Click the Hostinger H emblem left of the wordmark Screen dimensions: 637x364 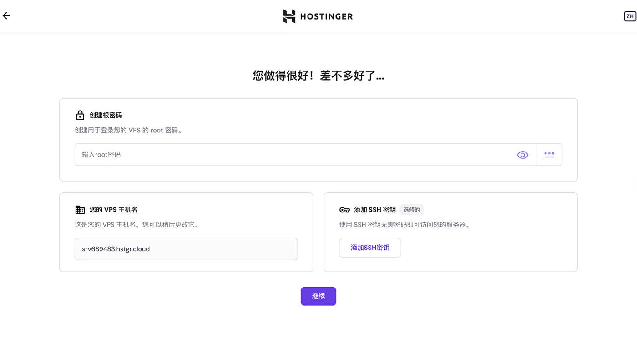coord(289,16)
